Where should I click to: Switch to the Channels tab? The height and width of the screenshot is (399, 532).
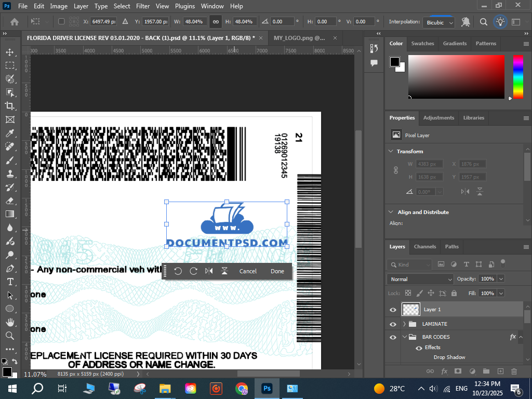point(424,247)
